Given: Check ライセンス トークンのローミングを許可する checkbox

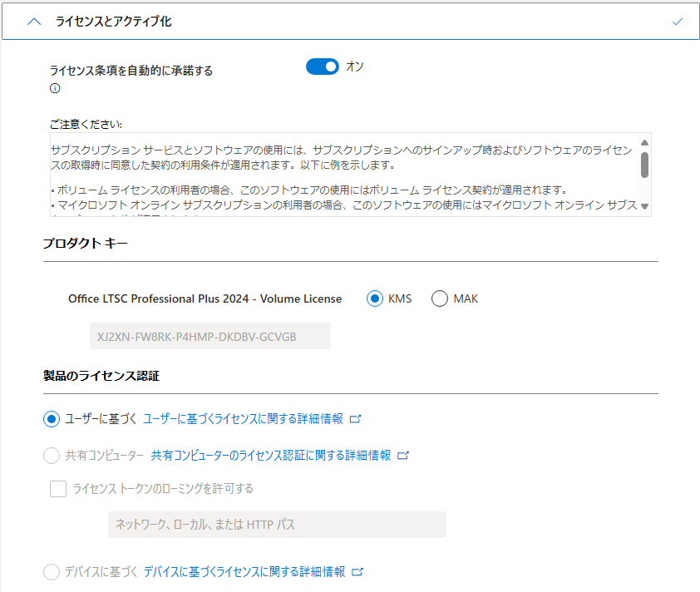Looking at the screenshot, I should [58, 489].
